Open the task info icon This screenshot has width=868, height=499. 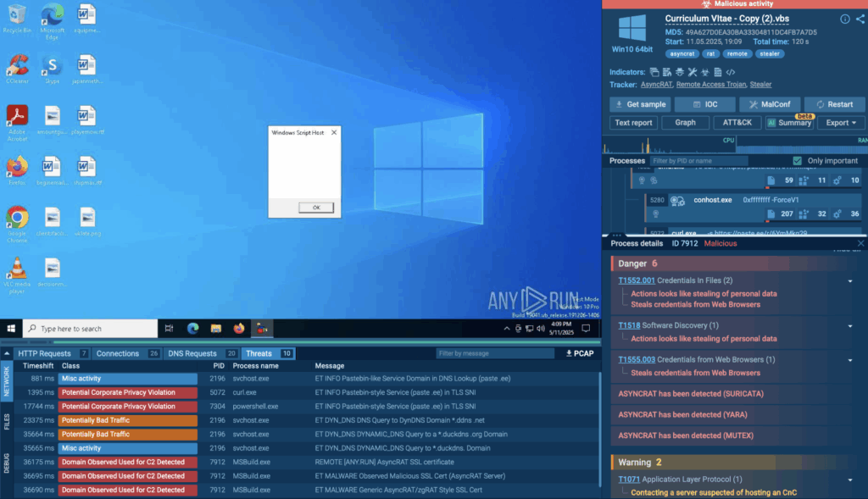(845, 19)
